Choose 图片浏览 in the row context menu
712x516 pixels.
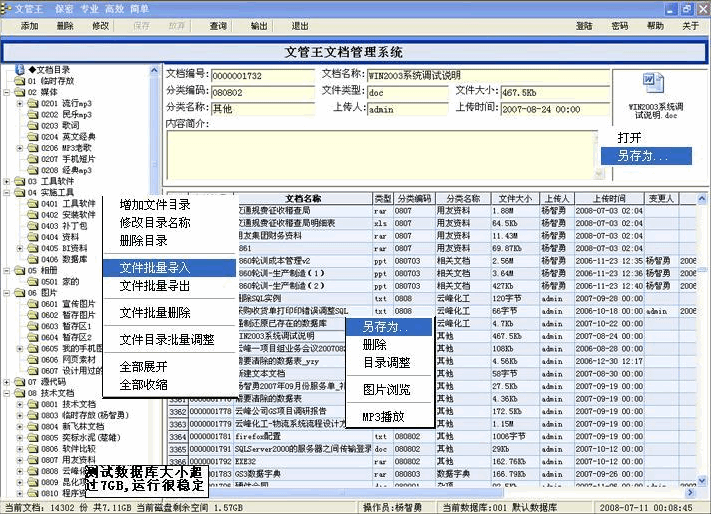pyautogui.click(x=386, y=389)
